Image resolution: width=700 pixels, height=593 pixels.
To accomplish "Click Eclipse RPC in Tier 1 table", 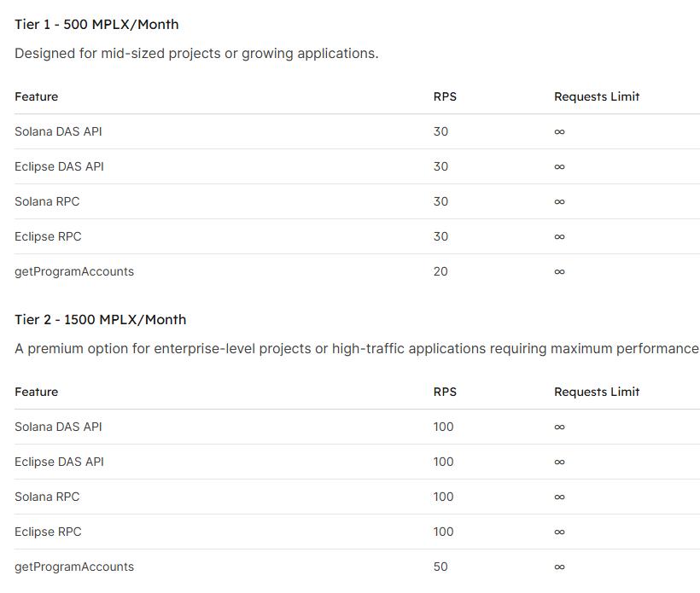I will click(x=48, y=236).
